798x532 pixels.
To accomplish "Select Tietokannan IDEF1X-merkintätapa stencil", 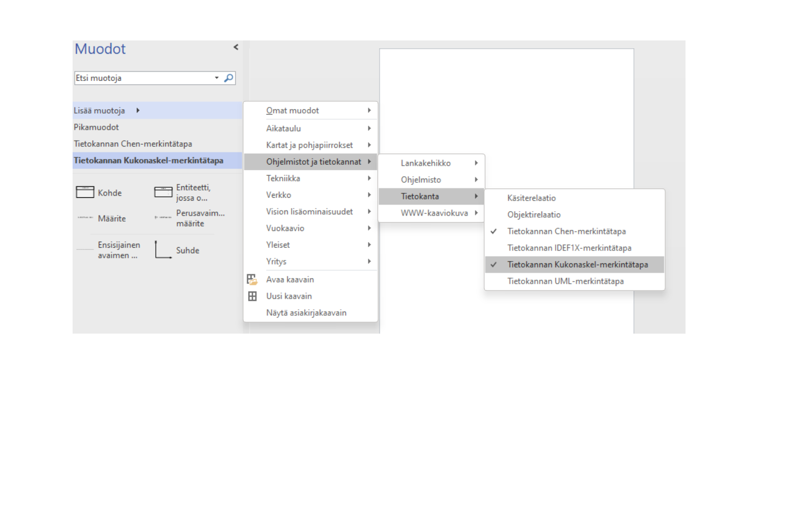I will click(x=569, y=248).
